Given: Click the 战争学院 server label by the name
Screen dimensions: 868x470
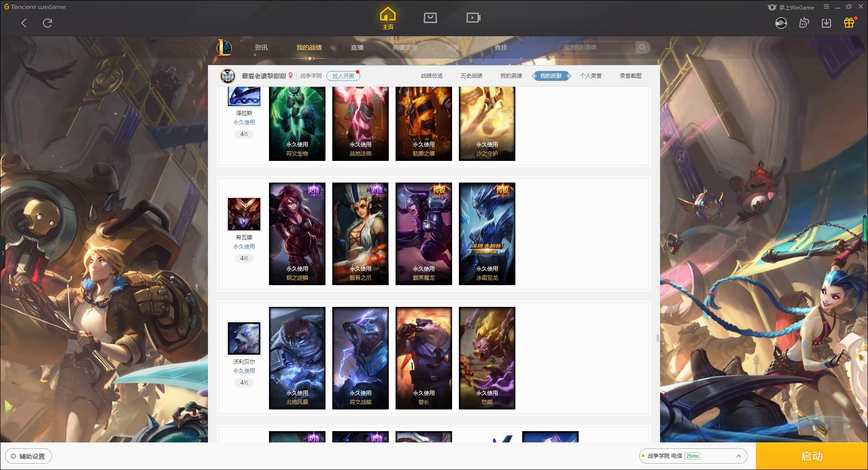Looking at the screenshot, I should 311,76.
